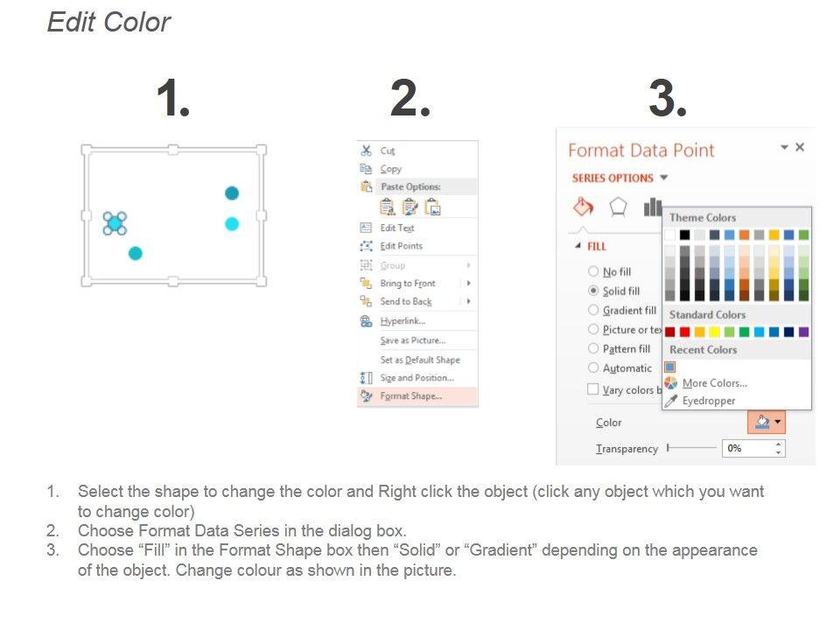Open the Fill & Line tab icon
Viewport: 840px width, 630px height.
[x=584, y=206]
